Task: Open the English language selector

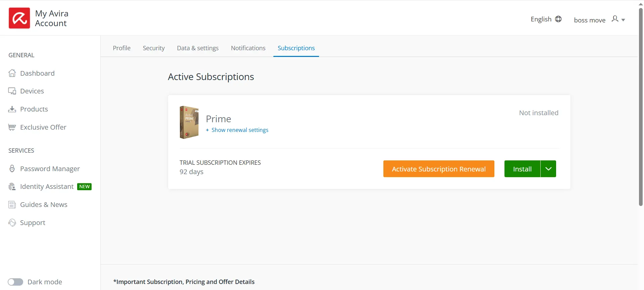Action: tap(546, 19)
